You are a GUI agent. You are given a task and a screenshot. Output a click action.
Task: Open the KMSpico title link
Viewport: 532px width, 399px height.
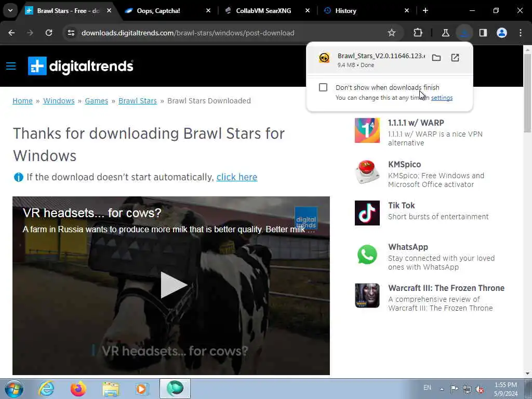click(404, 164)
